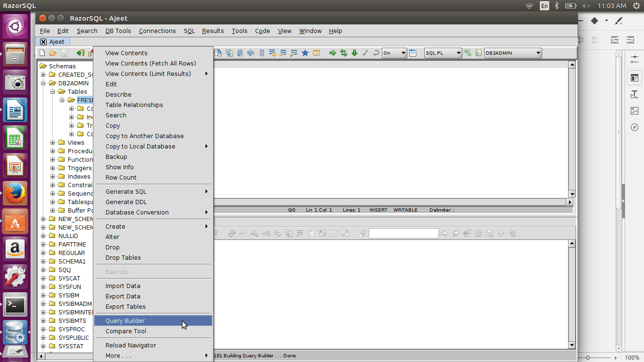
Task: Click the results pane vertical scrollbar up arrow
Action: 572,244
